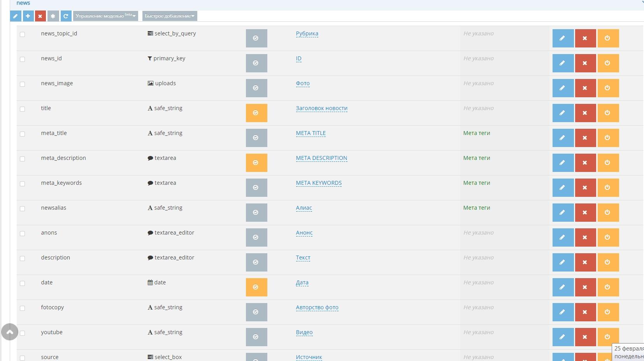The image size is (644, 361).
Task: Edit the meta_title field
Action: [563, 138]
